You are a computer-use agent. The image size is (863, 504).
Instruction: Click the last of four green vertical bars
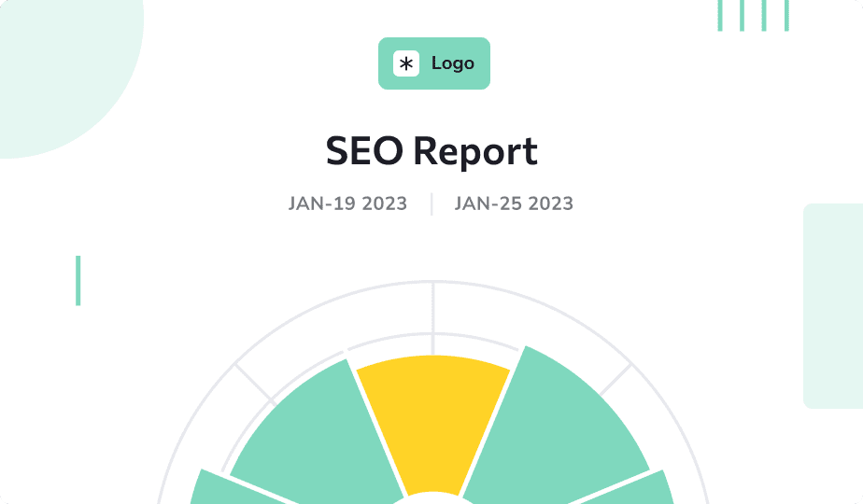786,16
